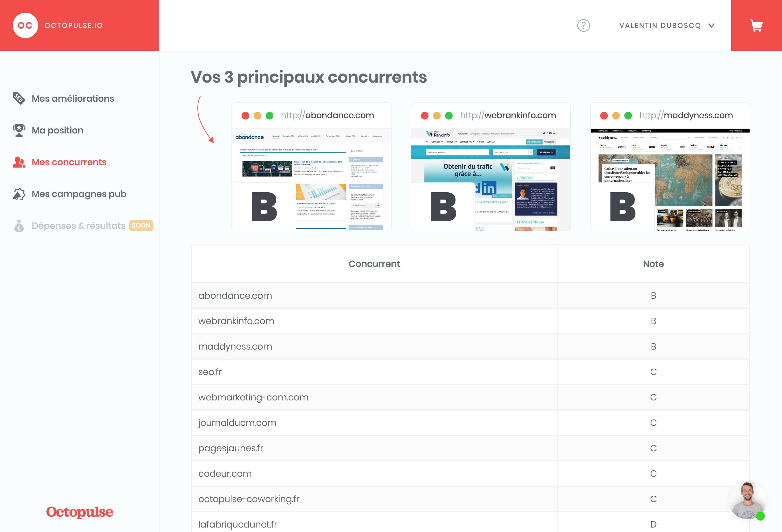Select pagesjaunes.fr table row

(x=470, y=448)
